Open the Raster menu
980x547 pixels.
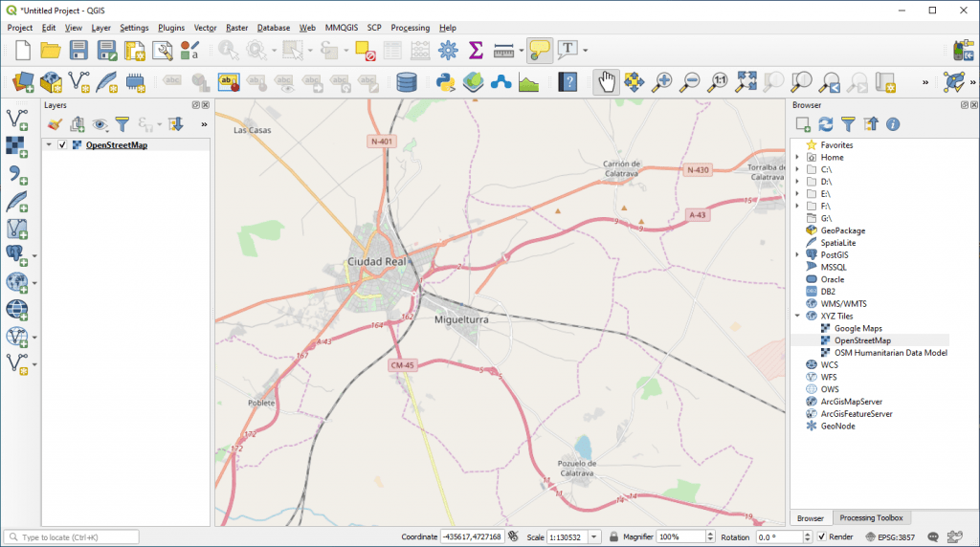236,28
